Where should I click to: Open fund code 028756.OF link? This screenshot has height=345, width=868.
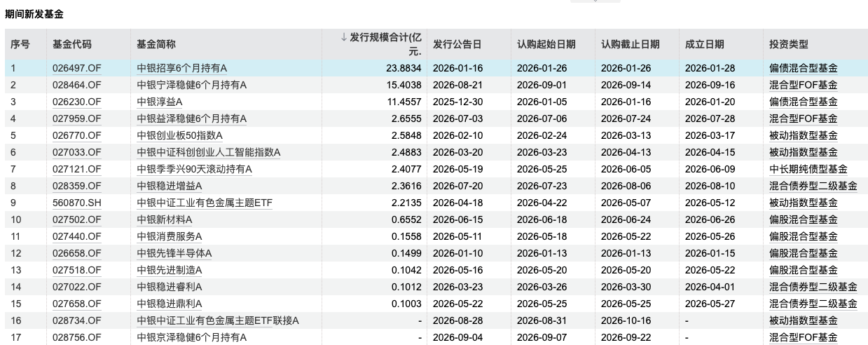point(76,337)
